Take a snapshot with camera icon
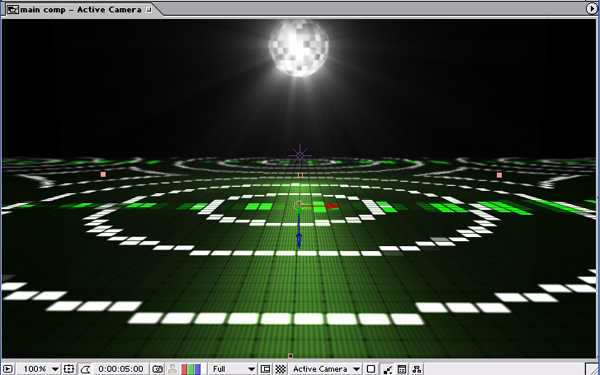Screen dimensions: 600x375 coord(158,369)
